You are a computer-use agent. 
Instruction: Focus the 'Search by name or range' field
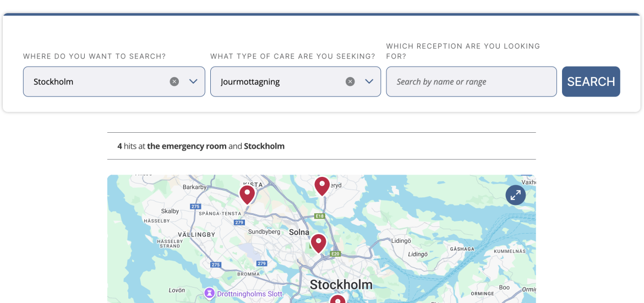click(472, 82)
